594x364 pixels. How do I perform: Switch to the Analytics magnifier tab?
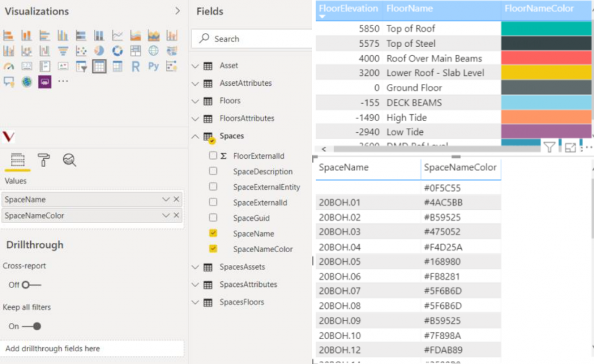70,160
